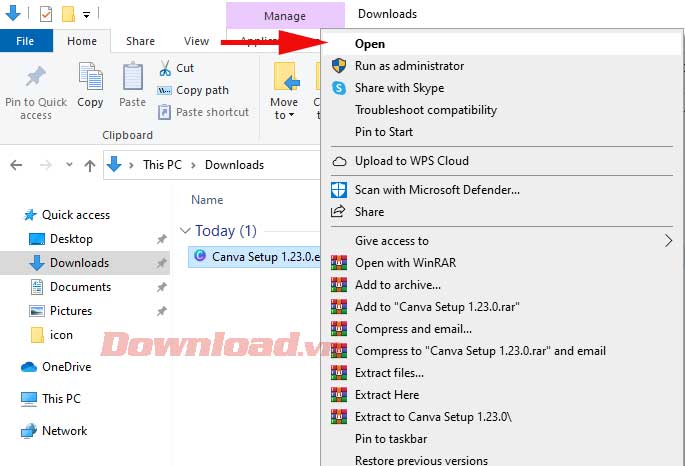Choose Run as administrator

tap(502, 66)
